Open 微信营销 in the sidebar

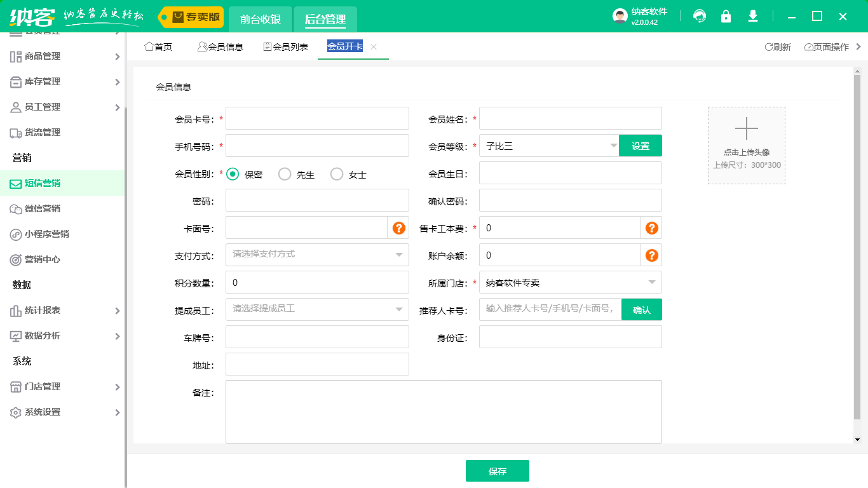[43, 208]
